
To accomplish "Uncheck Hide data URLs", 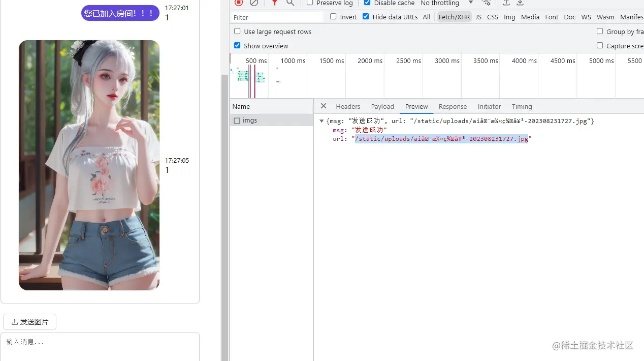I will click(366, 17).
